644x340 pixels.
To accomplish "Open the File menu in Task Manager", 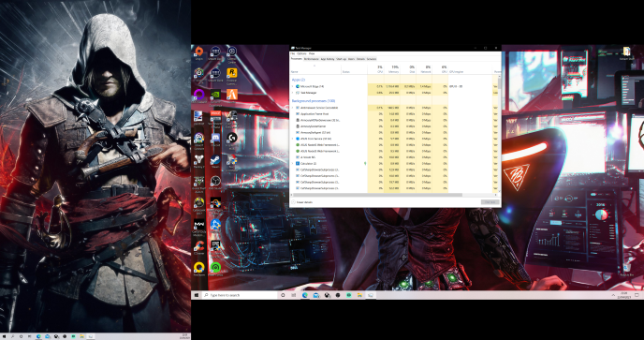I will 293,53.
